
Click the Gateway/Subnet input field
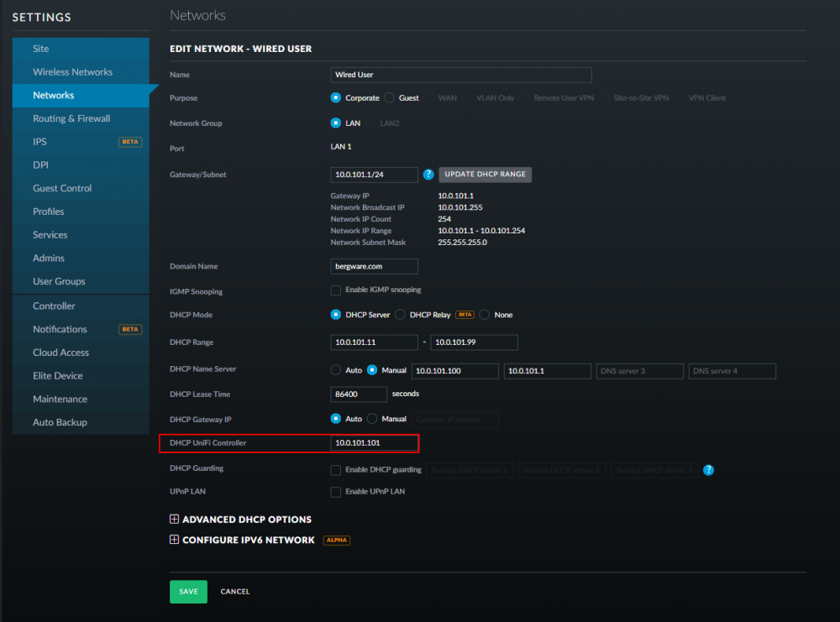(x=375, y=175)
